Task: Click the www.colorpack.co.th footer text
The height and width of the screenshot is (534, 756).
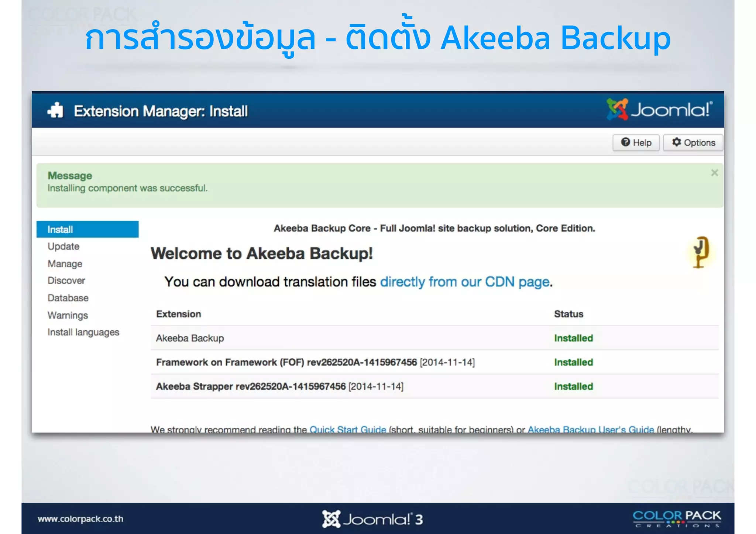Action: click(x=80, y=519)
